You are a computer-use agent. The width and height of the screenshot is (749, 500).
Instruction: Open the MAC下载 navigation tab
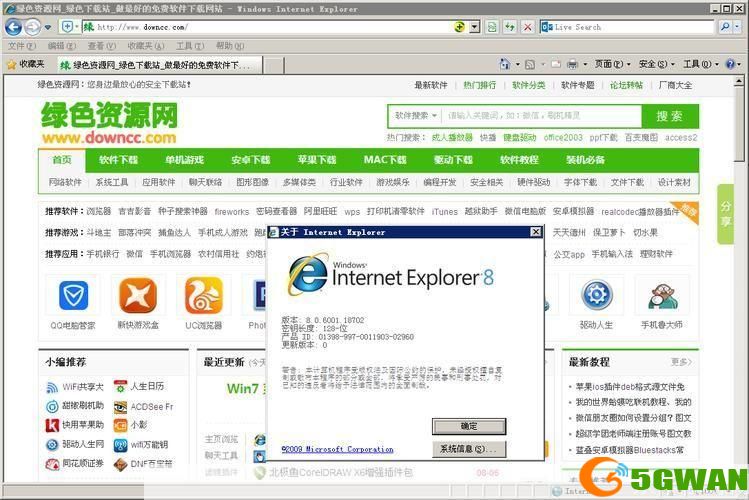(385, 160)
